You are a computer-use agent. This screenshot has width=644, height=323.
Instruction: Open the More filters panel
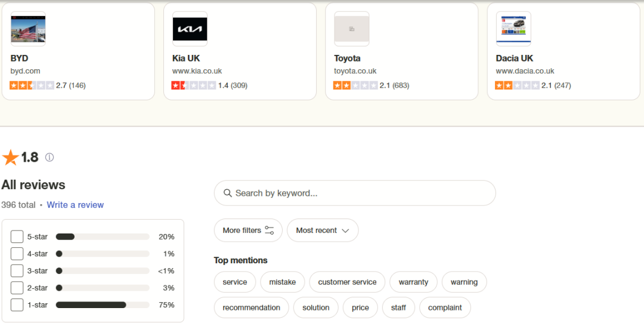[248, 230]
